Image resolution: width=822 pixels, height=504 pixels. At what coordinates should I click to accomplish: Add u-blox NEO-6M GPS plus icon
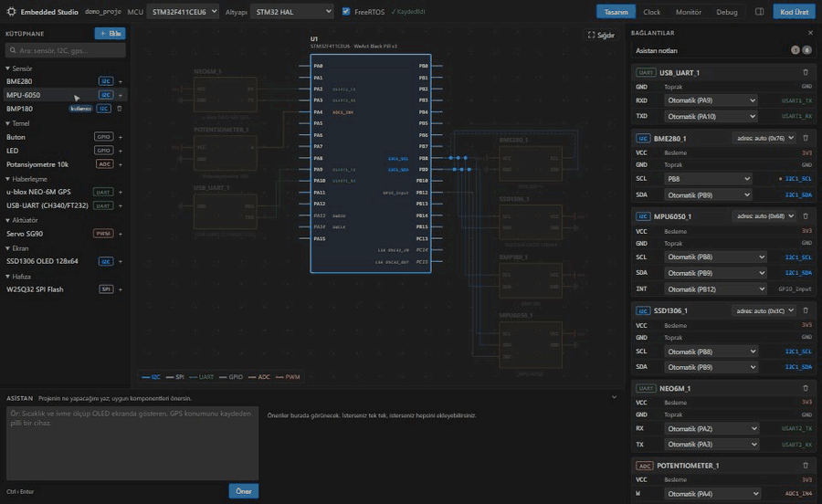pyautogui.click(x=121, y=193)
